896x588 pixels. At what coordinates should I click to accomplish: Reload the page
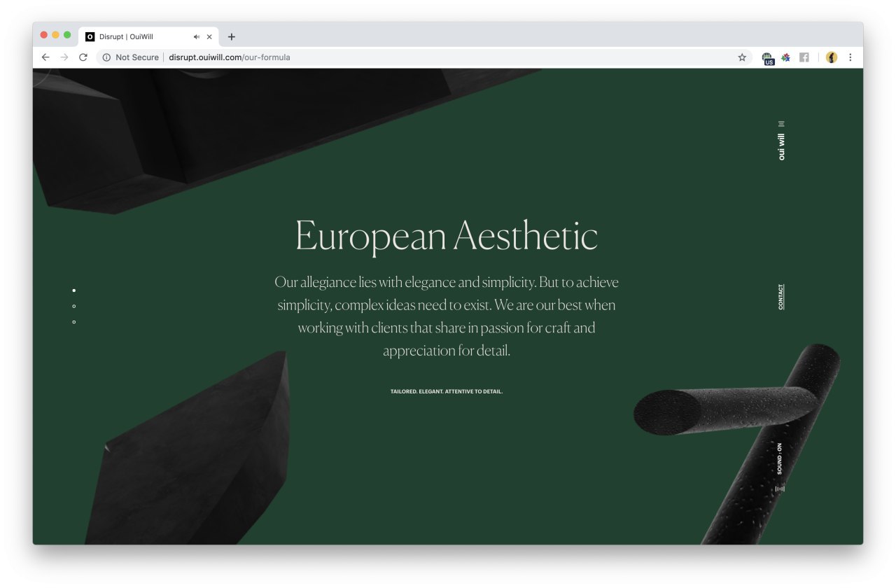coord(83,57)
